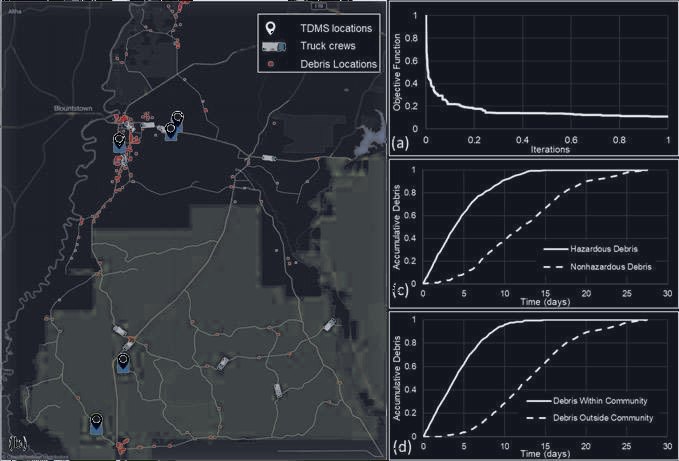Click the Blountstown town label on the map
Image resolution: width=679 pixels, height=461 pixels.
click(x=73, y=108)
